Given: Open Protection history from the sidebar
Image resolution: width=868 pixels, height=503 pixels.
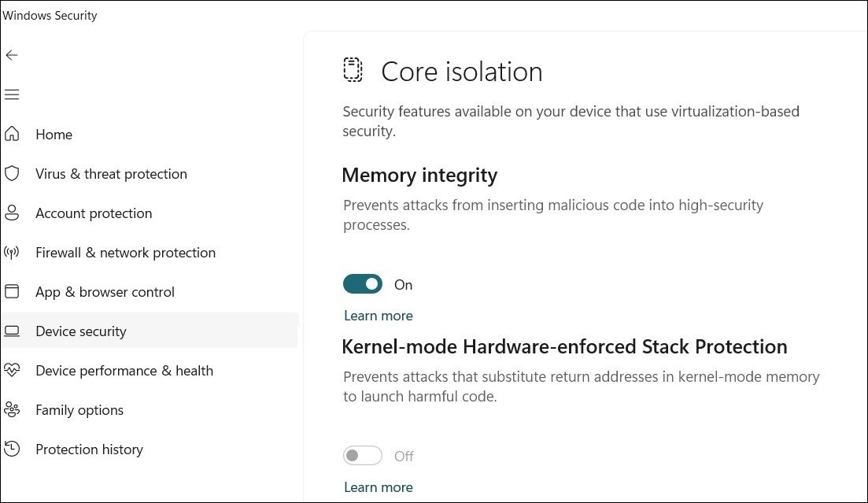Looking at the screenshot, I should (89, 449).
